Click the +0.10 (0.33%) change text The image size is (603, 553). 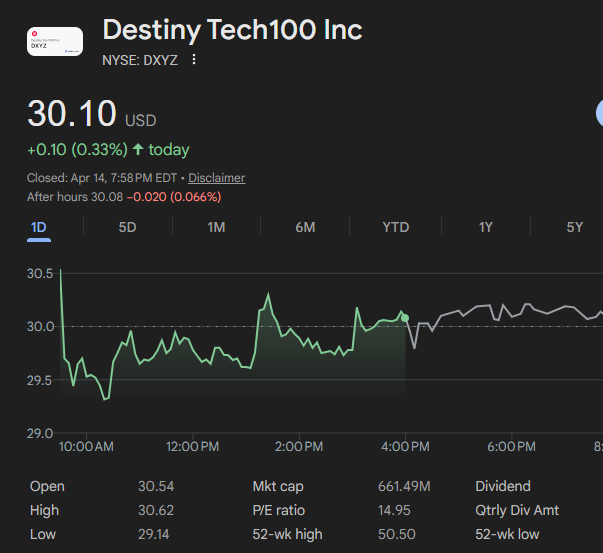[77, 150]
